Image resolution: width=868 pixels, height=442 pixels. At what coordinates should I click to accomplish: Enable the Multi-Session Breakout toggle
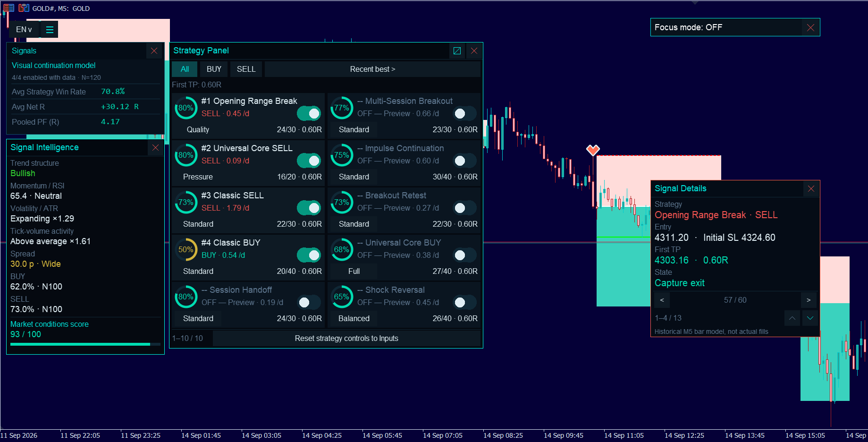coord(464,113)
